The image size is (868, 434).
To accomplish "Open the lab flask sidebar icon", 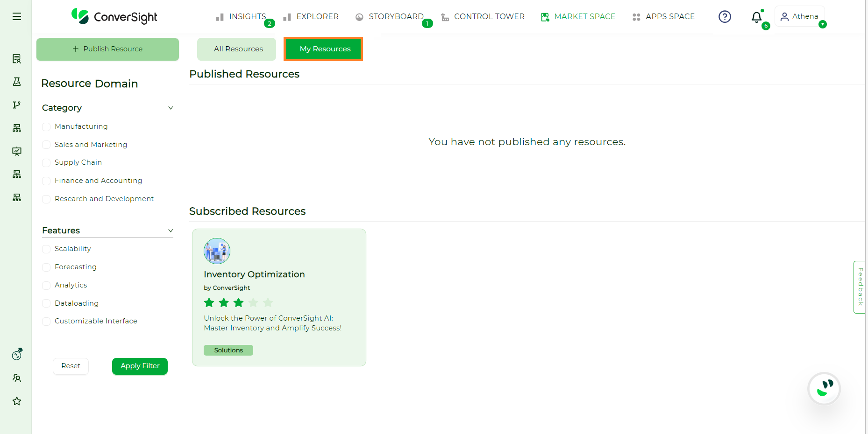I will coord(17,82).
